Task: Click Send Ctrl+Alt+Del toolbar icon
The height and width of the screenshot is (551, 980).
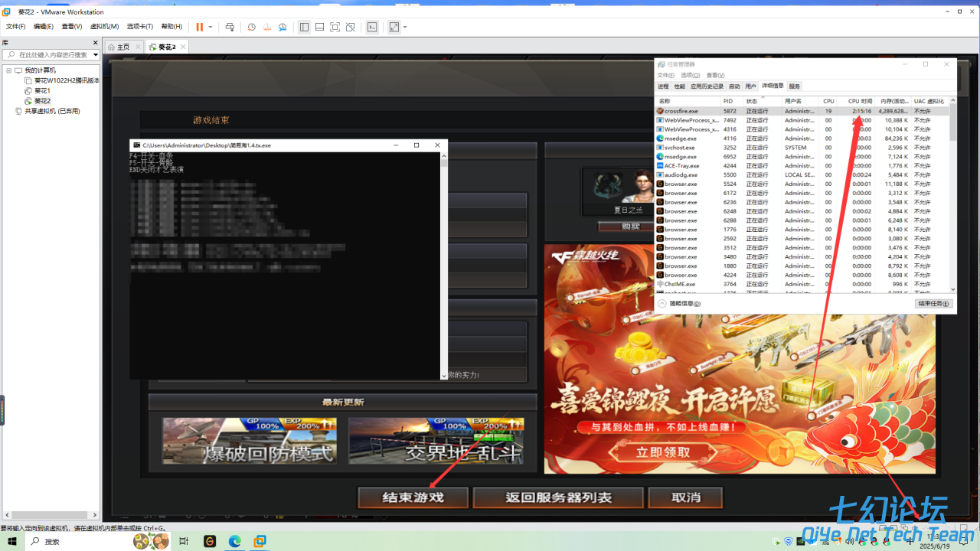Action: click(x=230, y=27)
